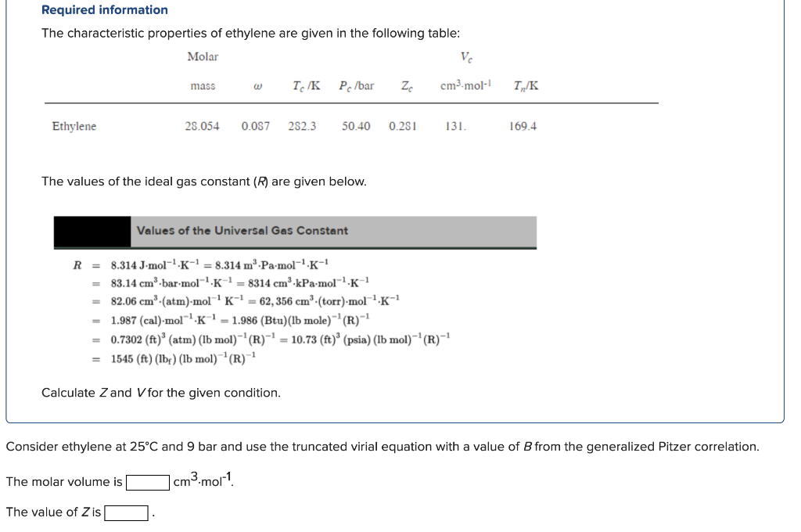Click the black box beside the gas constant title
The height and width of the screenshot is (532, 801).
[91, 232]
